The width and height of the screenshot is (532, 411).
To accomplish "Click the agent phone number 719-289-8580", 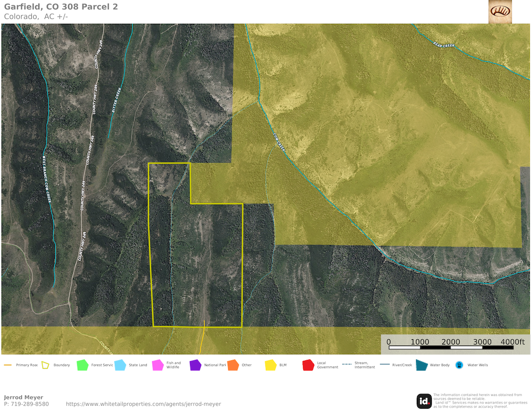I will pos(26,404).
